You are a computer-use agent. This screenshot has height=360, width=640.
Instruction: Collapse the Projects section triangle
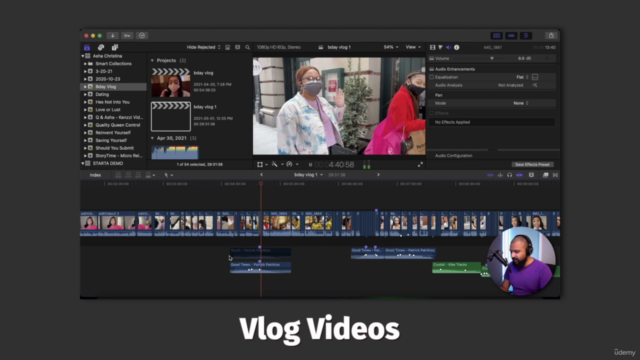click(153, 60)
